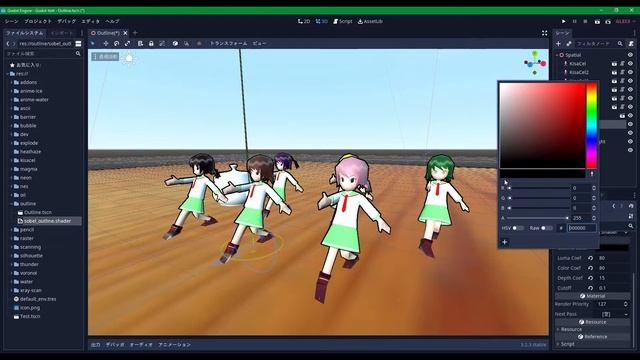Click the attach script icon in Scene dock

631,43
